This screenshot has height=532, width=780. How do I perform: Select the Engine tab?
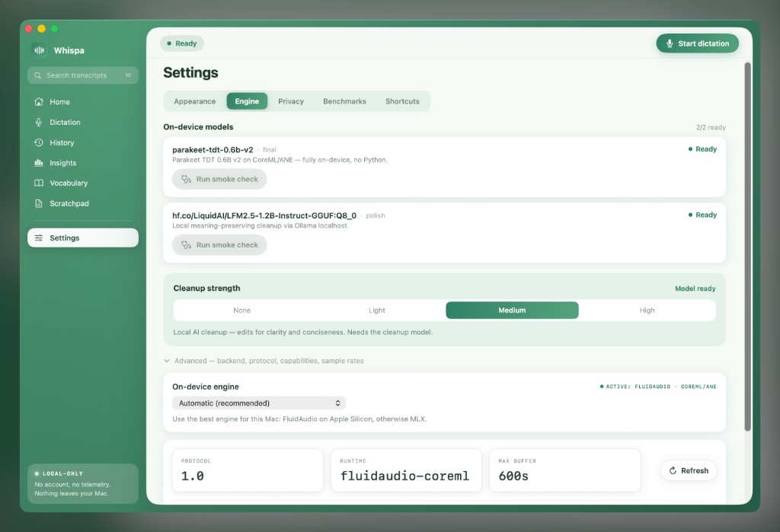247,101
